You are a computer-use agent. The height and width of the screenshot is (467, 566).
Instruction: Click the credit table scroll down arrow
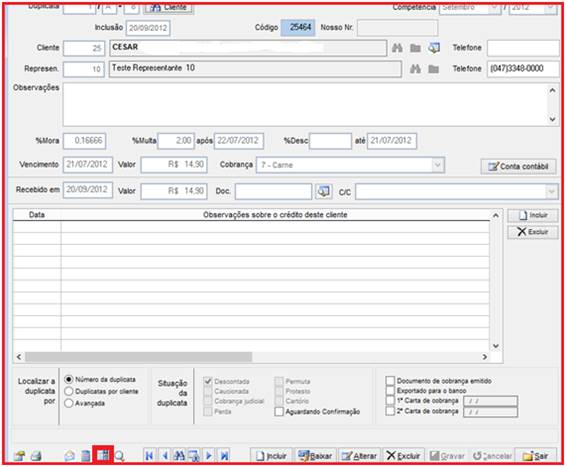tap(496, 346)
